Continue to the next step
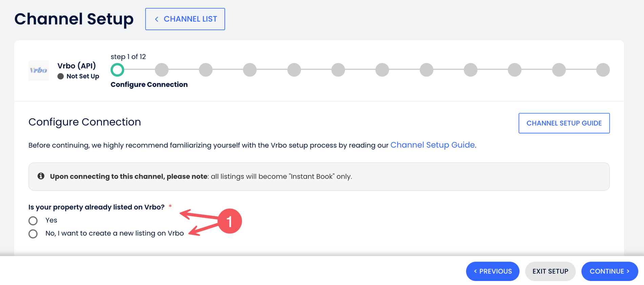The width and height of the screenshot is (644, 285). tap(609, 271)
